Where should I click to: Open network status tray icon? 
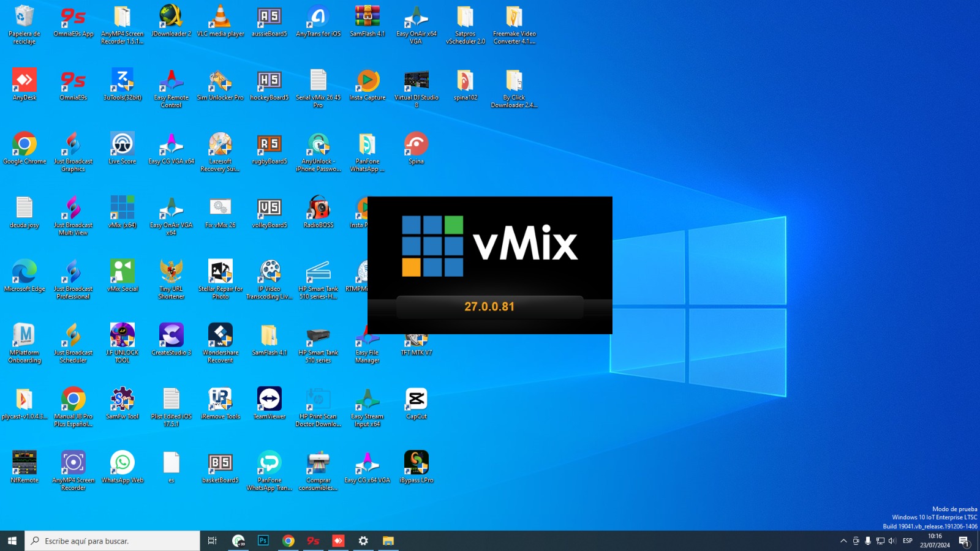point(880,541)
